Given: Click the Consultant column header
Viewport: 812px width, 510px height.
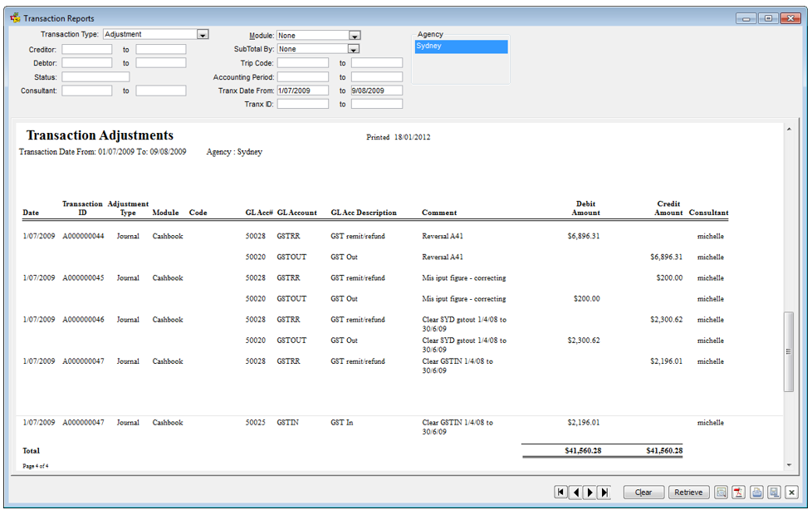Looking at the screenshot, I should tap(708, 213).
